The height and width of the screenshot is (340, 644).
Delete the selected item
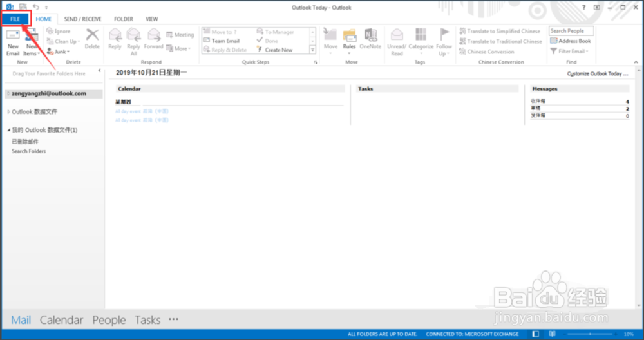[92, 39]
